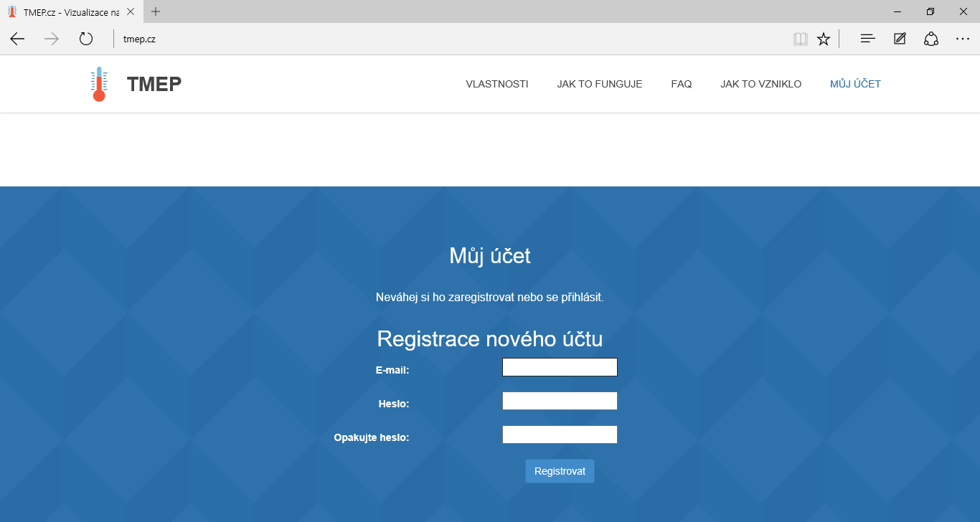The image size is (980, 522).
Task: Open the More actions ellipsis menu
Action: [x=963, y=39]
